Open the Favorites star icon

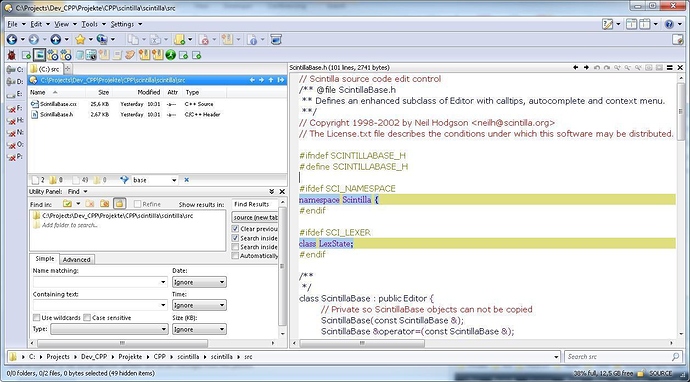[x=80, y=40]
